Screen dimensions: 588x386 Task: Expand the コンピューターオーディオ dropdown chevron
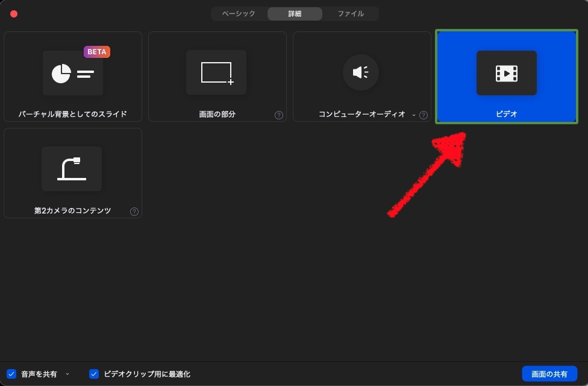pos(413,115)
